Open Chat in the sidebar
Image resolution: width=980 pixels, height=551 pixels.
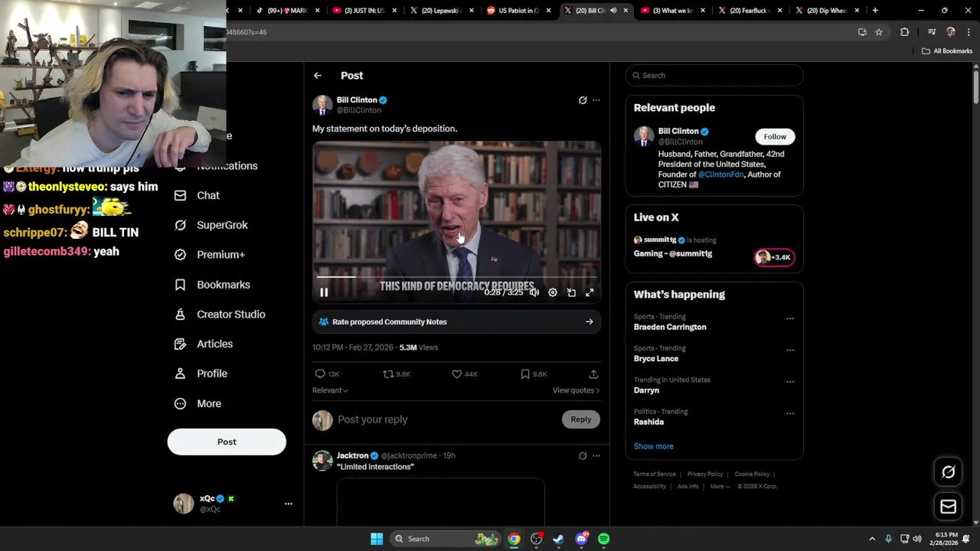(198, 195)
